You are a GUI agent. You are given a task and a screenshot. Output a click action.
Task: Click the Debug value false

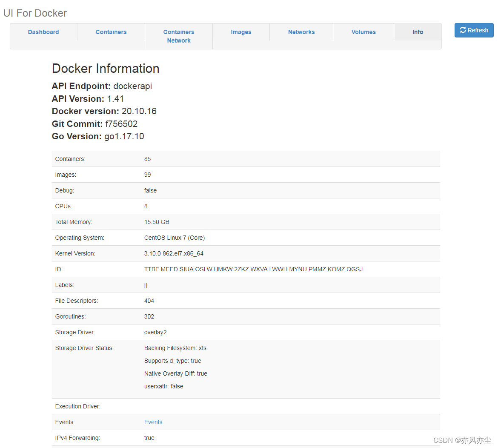pyautogui.click(x=150, y=190)
